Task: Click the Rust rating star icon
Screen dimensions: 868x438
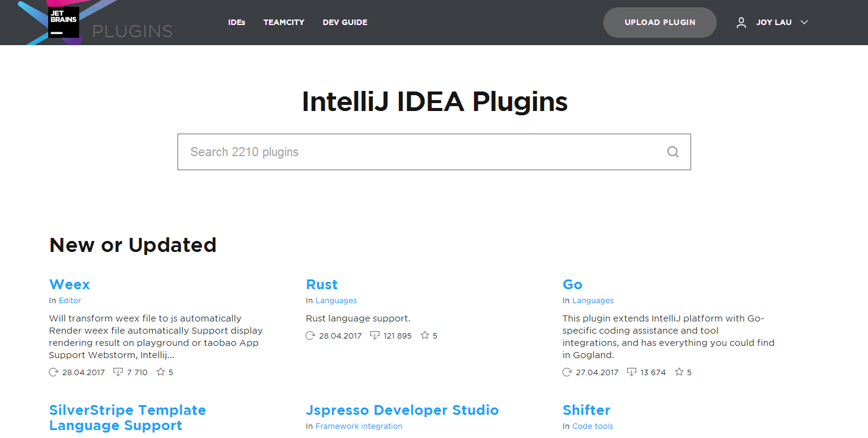Action: point(425,336)
